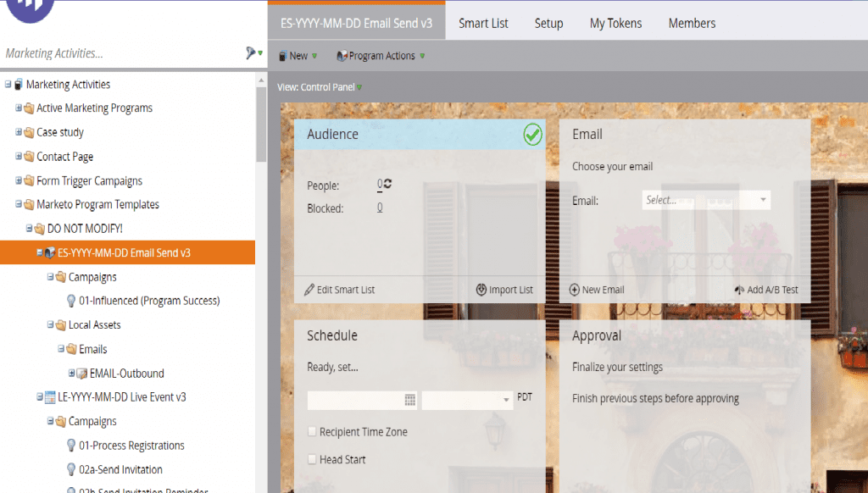The width and height of the screenshot is (868, 493).
Task: Open the tree filter funnel icon
Action: [251, 53]
